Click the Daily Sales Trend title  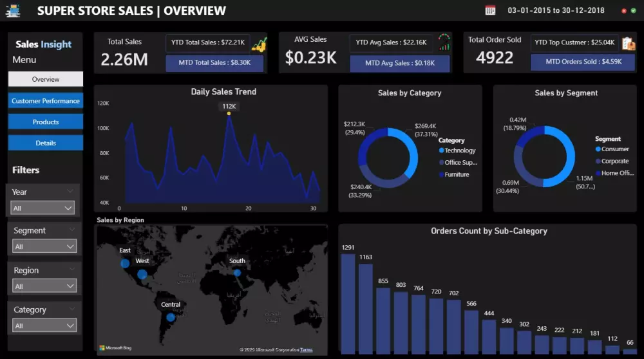point(223,91)
